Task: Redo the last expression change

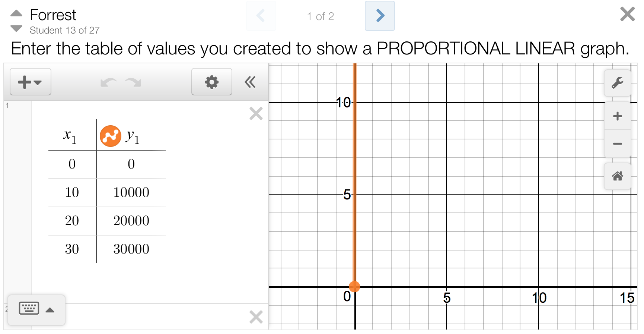Action: coord(133,82)
